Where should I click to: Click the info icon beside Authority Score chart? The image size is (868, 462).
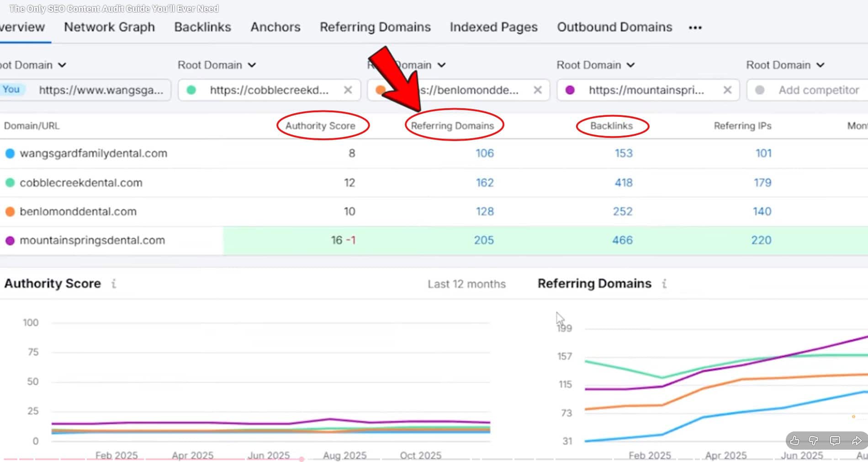[113, 283]
